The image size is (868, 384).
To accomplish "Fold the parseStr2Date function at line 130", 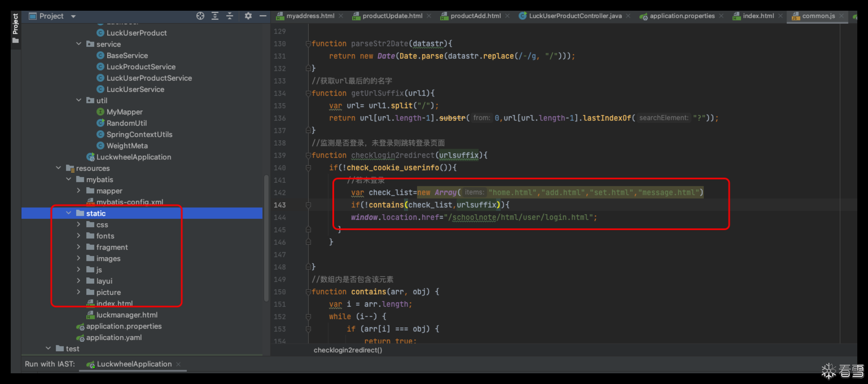I will tap(308, 43).
